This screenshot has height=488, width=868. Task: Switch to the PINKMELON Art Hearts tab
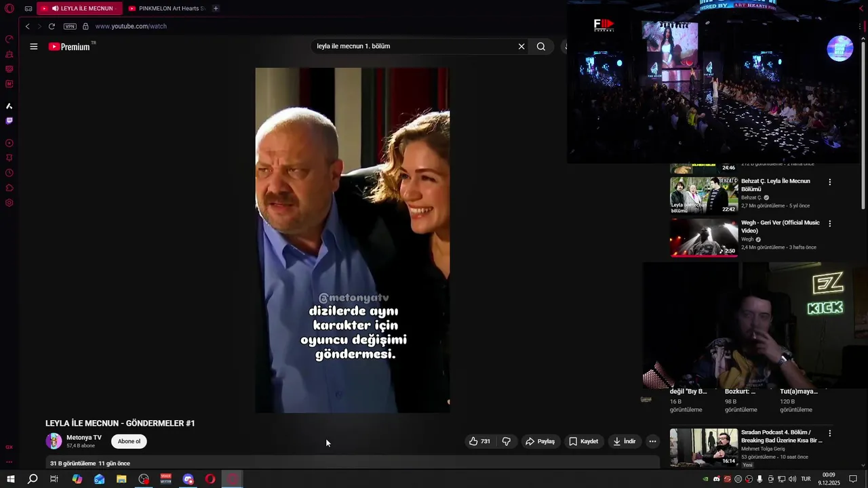point(166,8)
